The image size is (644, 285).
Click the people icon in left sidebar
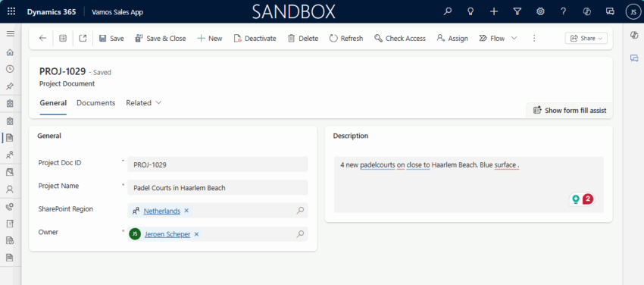coord(9,155)
